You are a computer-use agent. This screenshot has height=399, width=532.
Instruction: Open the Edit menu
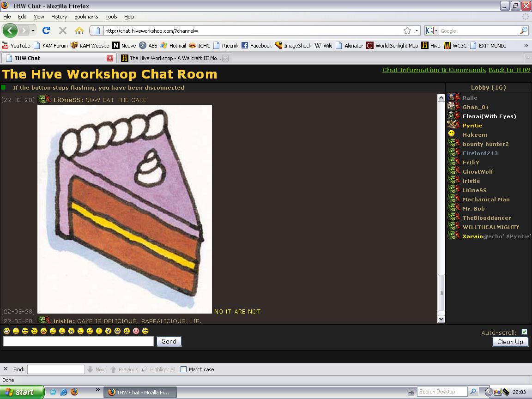click(x=22, y=17)
